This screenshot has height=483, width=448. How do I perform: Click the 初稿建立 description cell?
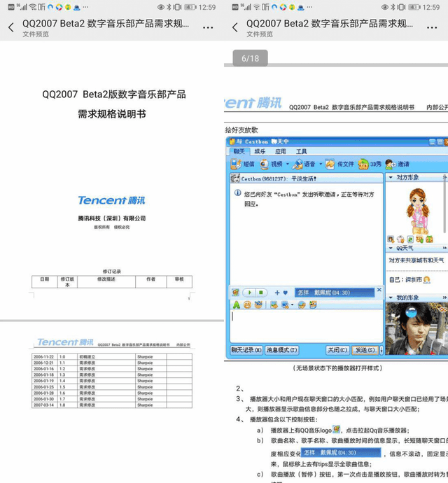coord(106,357)
